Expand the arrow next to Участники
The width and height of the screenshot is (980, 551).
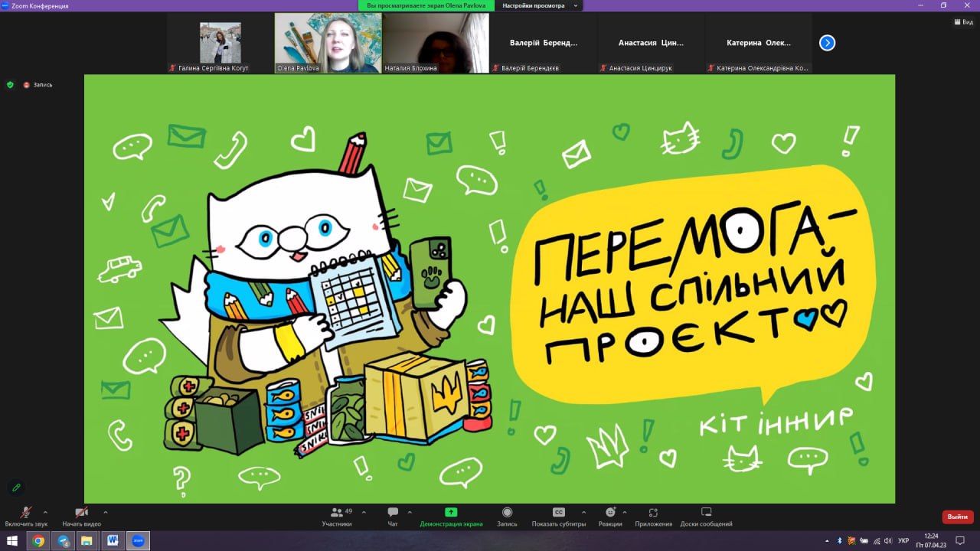point(364,512)
